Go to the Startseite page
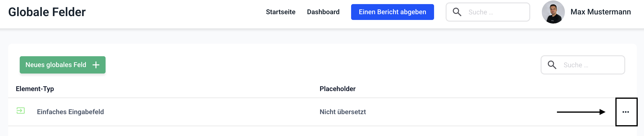 [x=280, y=12]
